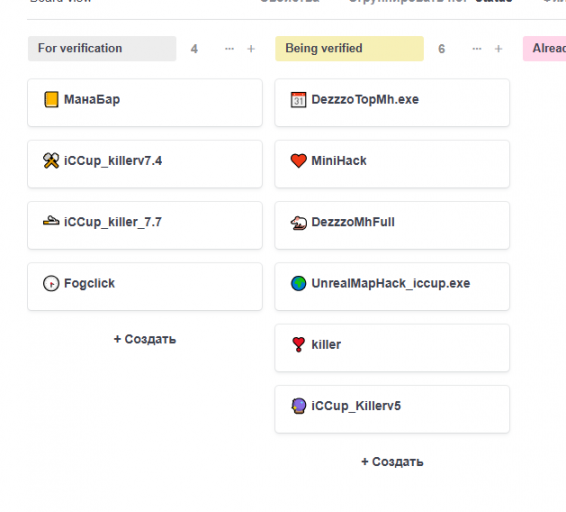Open the Fogclick card
Screen dimensions: 566x512
(x=145, y=287)
